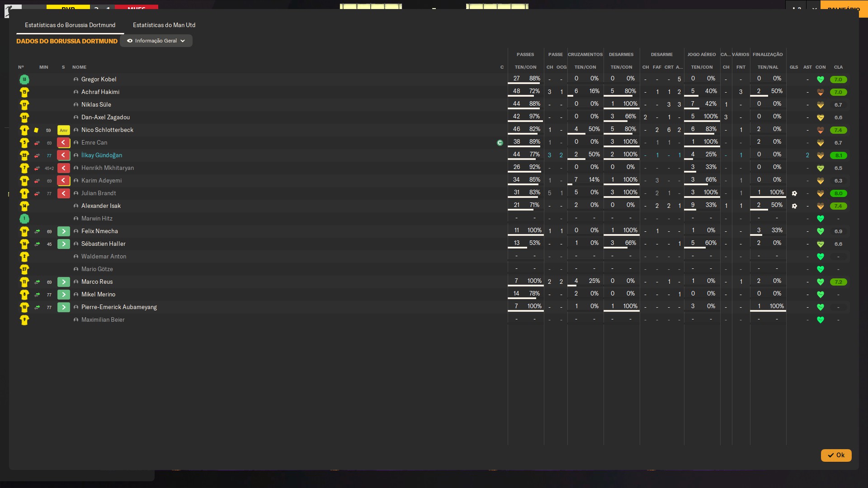Image resolution: width=868 pixels, height=488 pixels.
Task: Click Marwin Hitz's green condition heart icon
Action: [x=821, y=219]
